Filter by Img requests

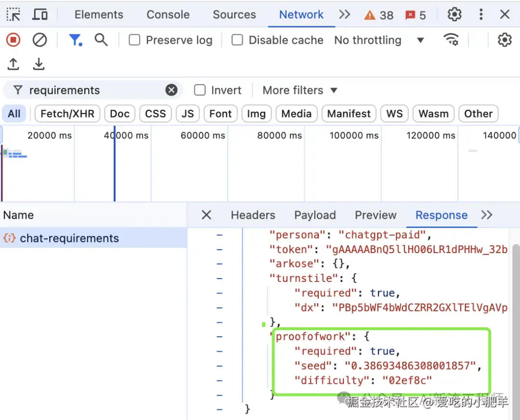pos(256,114)
